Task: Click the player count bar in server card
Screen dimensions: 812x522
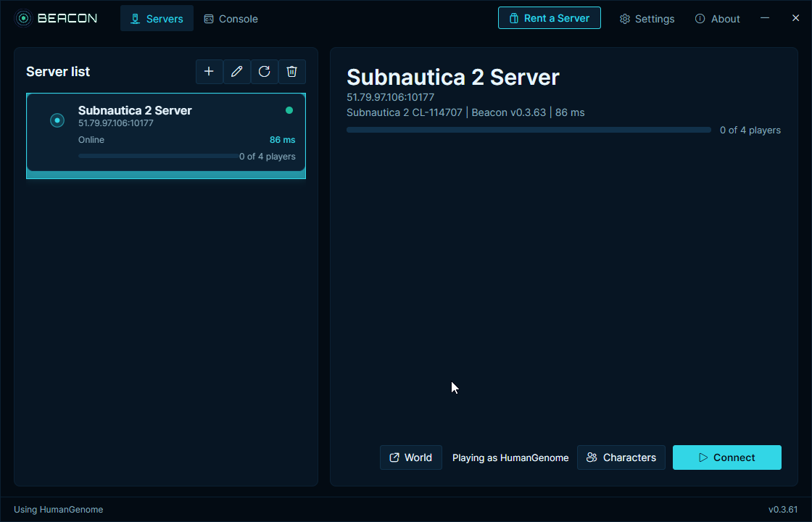Action: (159, 156)
